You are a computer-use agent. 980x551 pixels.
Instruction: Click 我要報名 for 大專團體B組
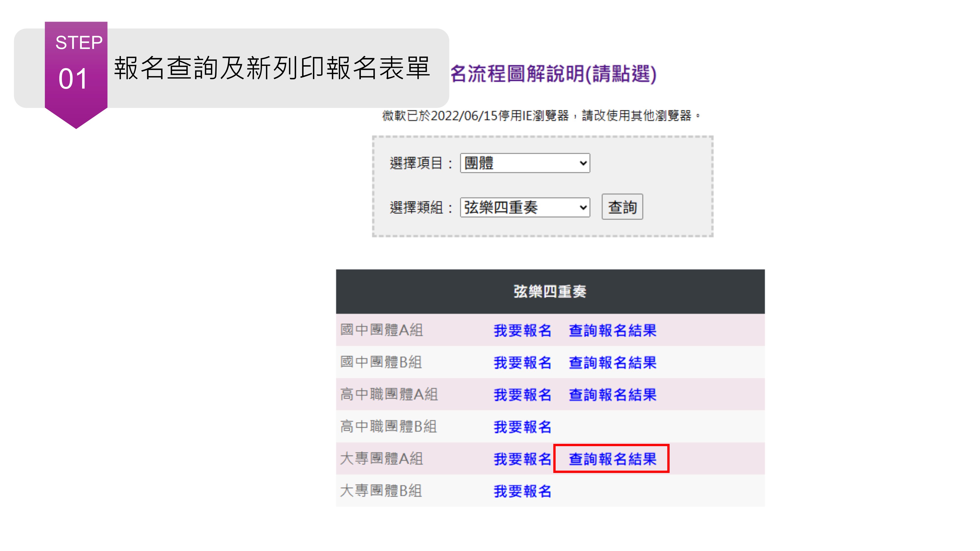click(x=522, y=491)
